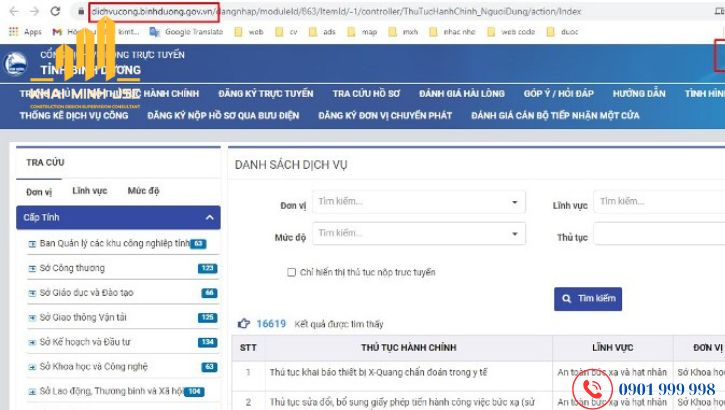The height and width of the screenshot is (410, 725).
Task: Open ĐĂNG KÝ TRỰC TUYẾN menu
Action: click(x=266, y=94)
